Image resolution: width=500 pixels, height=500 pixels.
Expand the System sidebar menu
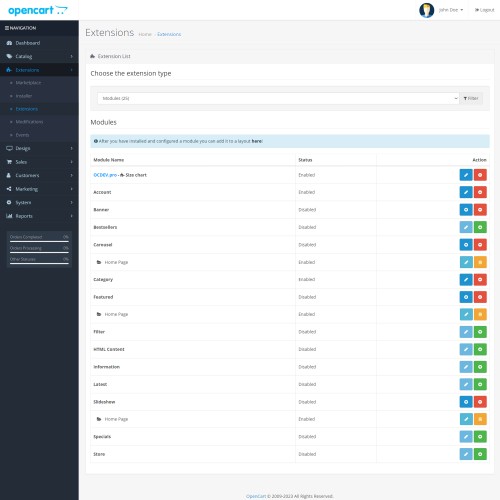point(39,202)
